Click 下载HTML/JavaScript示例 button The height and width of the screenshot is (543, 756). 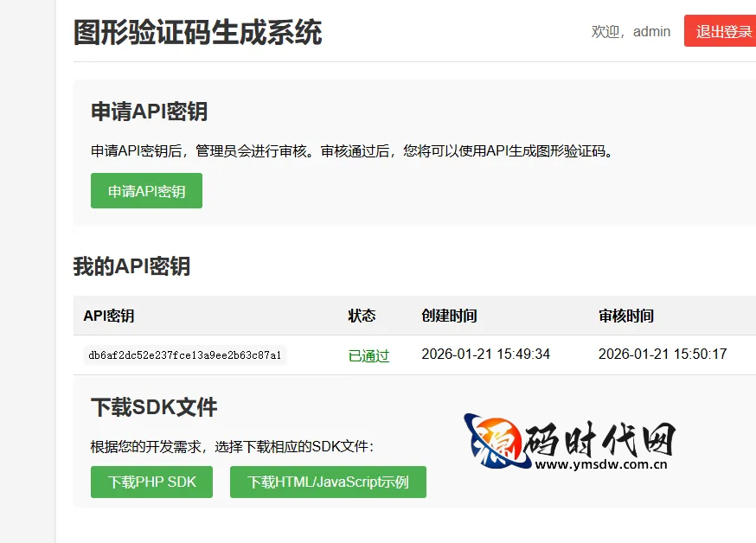tap(328, 482)
